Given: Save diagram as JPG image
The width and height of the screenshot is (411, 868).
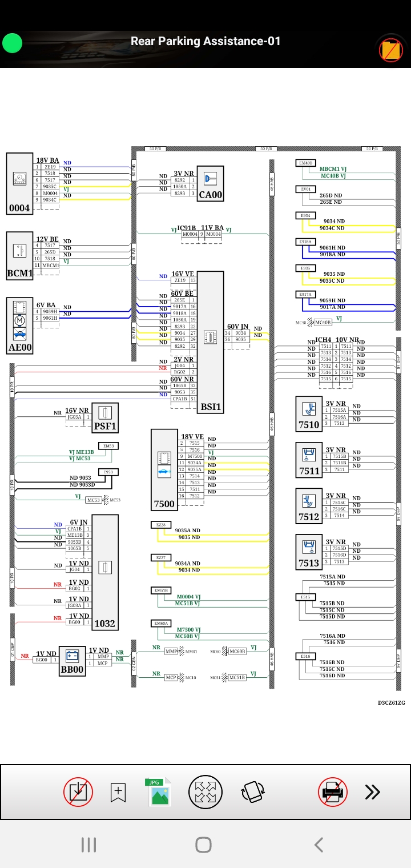Looking at the screenshot, I should click(159, 792).
